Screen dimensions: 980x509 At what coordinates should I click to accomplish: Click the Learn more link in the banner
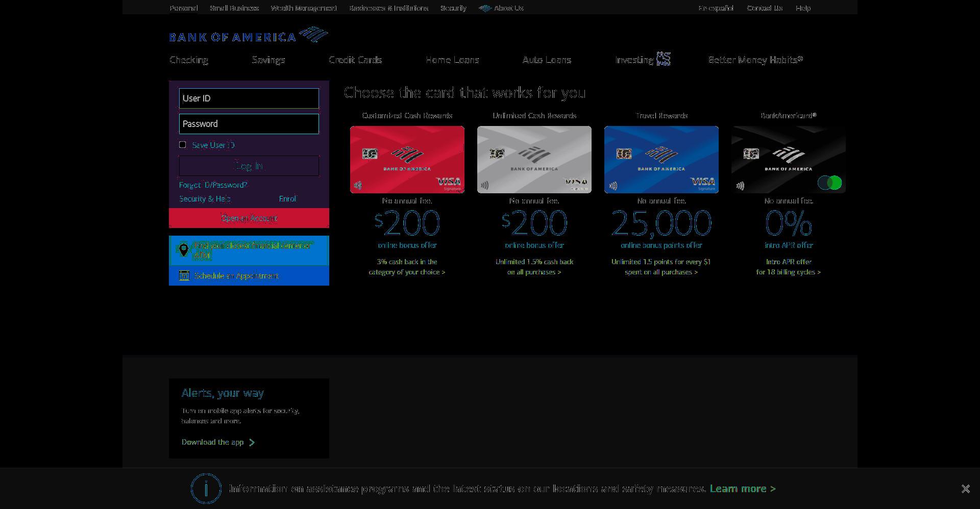coord(743,489)
